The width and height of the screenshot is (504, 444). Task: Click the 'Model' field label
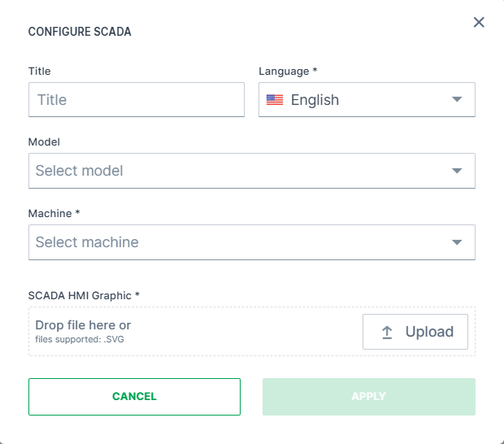click(44, 141)
